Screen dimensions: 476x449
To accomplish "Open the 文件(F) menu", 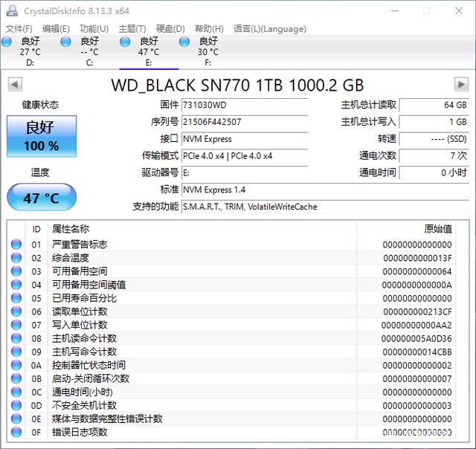I will pyautogui.click(x=19, y=29).
